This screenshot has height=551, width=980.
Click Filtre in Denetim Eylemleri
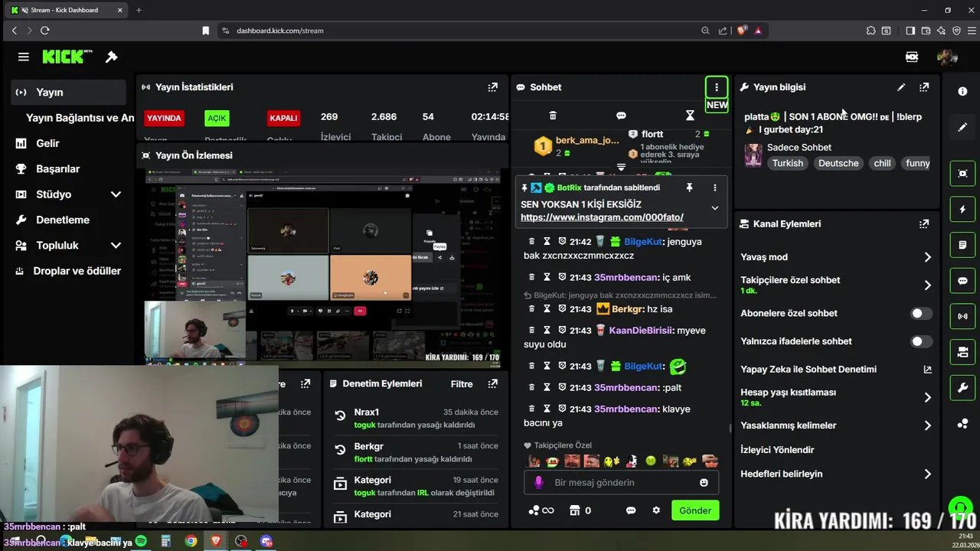tap(462, 383)
